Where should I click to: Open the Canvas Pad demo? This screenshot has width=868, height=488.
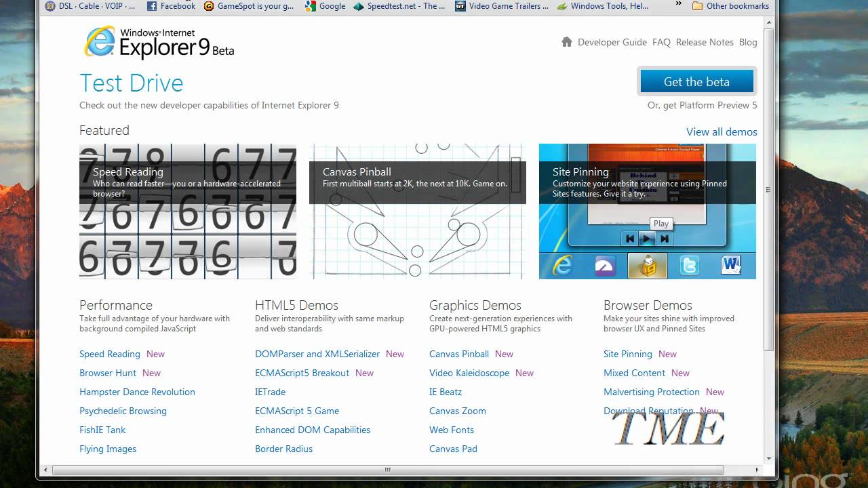(453, 449)
